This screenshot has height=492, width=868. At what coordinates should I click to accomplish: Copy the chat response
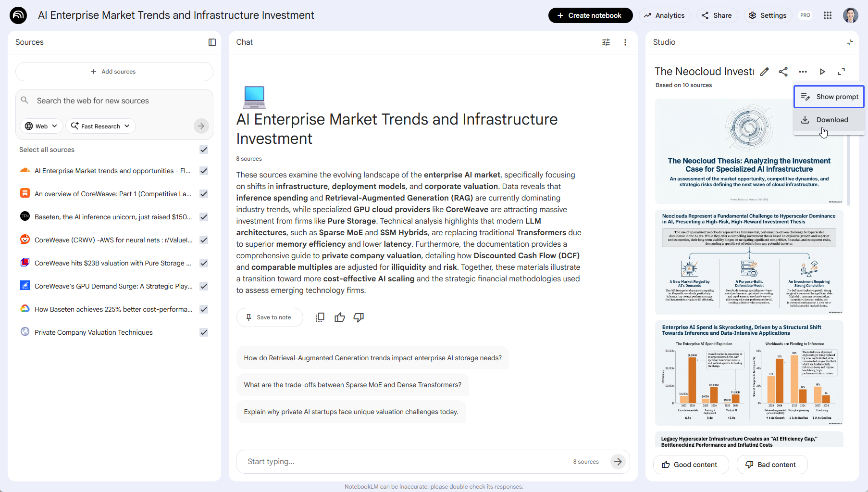(x=320, y=317)
